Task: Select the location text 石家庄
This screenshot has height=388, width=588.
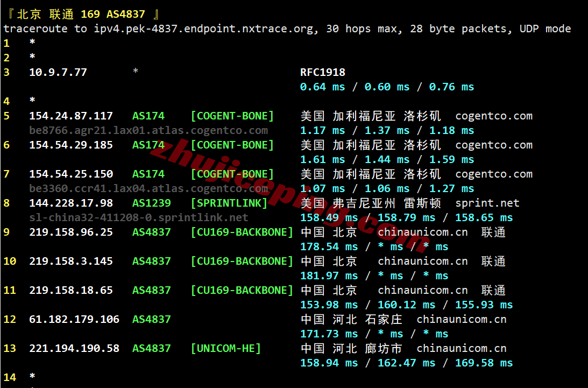Action: [x=384, y=319]
